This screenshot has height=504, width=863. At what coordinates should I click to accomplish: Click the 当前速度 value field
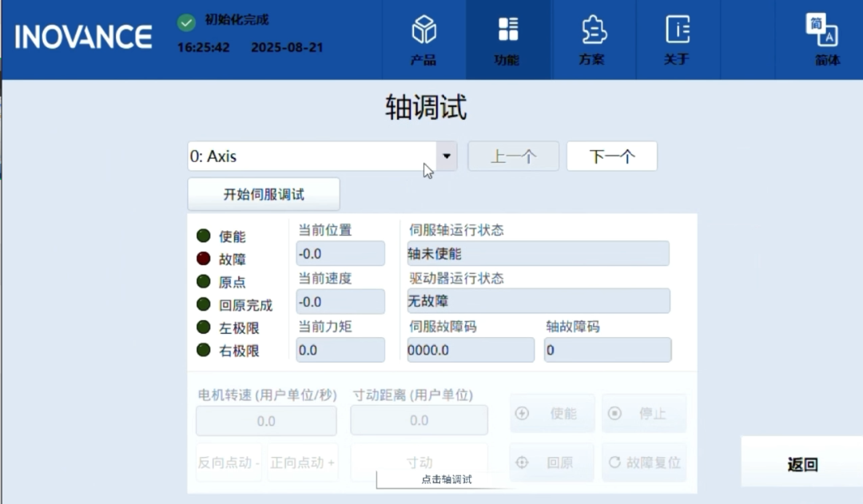click(x=340, y=302)
